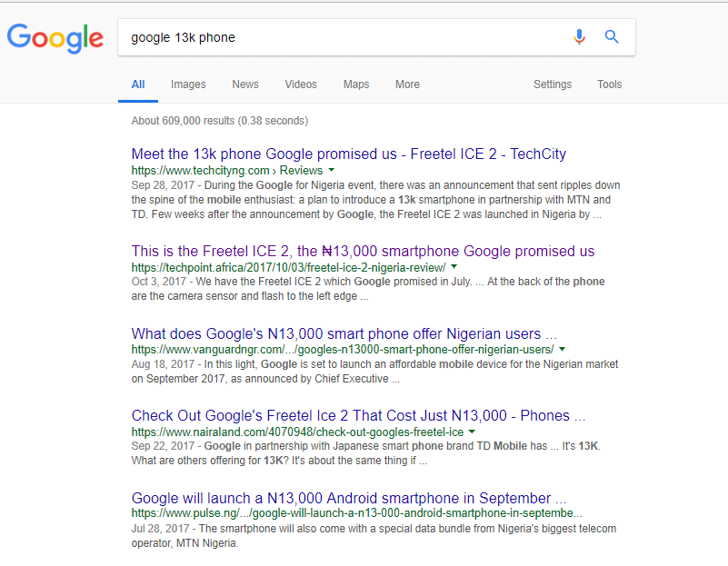Screen dimensions: 728x566
Task: Open search Settings
Action: pyautogui.click(x=553, y=84)
